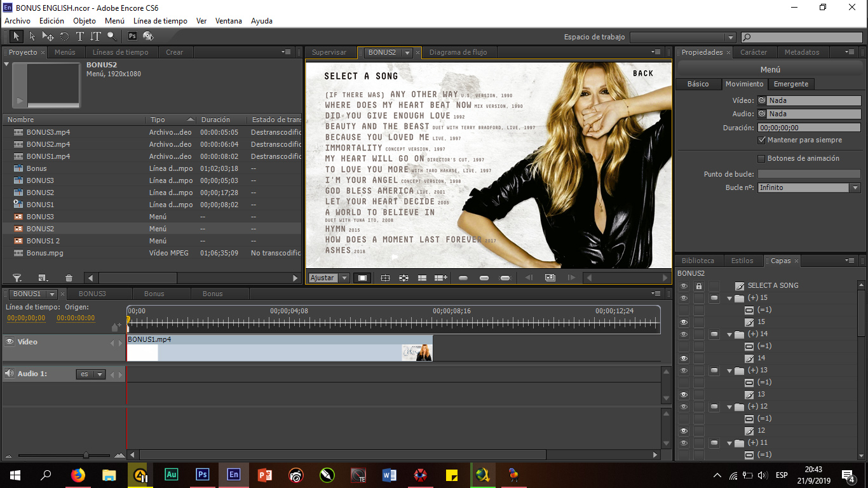The width and height of the screenshot is (868, 488).
Task: Click the trash delete icon in Project panel
Action: (x=69, y=278)
